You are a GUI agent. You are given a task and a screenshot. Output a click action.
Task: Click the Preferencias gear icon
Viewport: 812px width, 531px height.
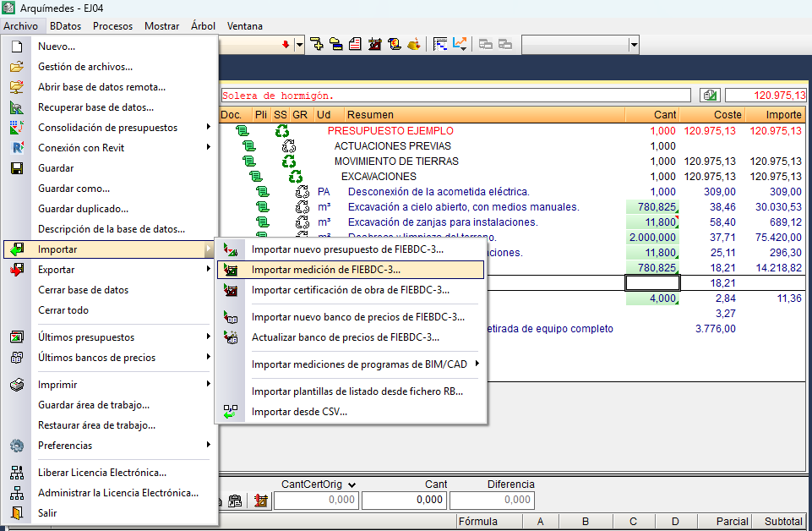[16, 446]
